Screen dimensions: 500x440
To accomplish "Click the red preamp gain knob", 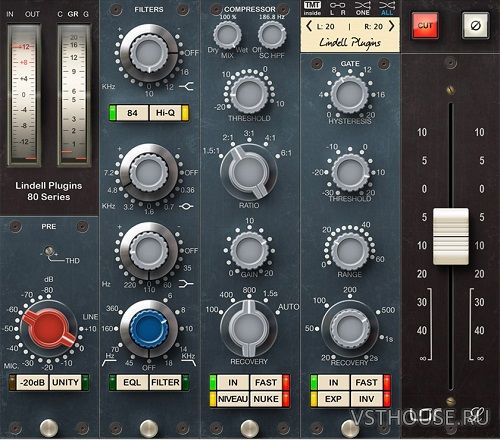I will 49,328.
